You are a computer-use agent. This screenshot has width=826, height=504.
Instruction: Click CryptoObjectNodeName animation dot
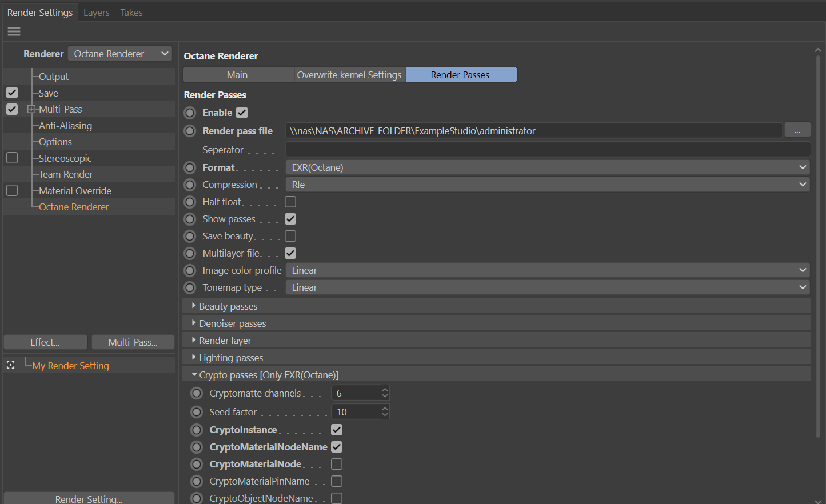[x=197, y=498]
